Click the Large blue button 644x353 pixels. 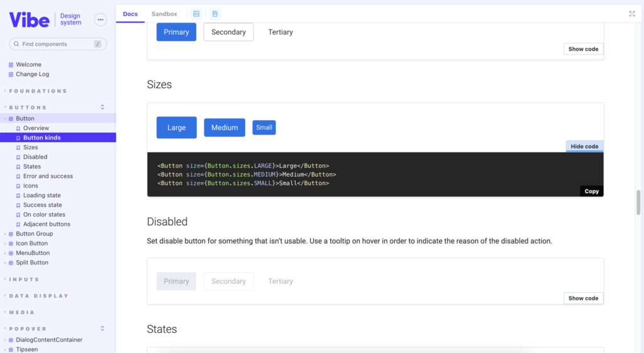[x=177, y=128]
